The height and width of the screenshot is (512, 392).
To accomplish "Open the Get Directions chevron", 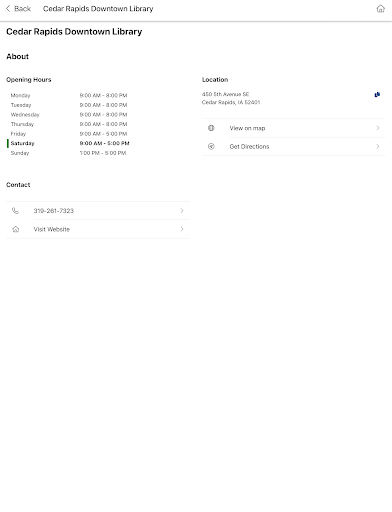I will (378, 146).
